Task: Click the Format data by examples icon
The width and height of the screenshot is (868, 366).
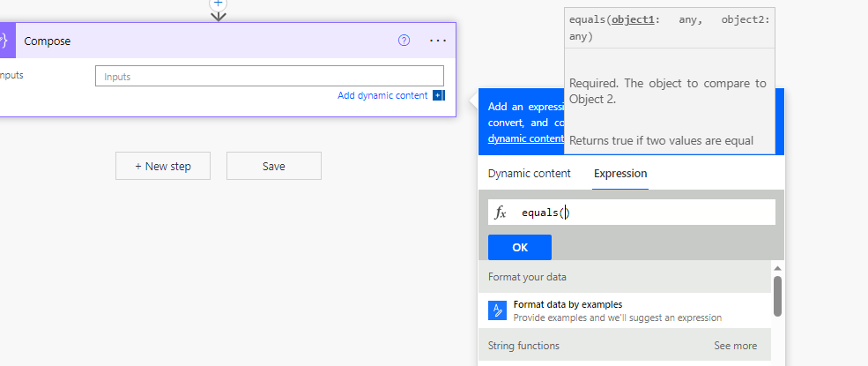Action: point(497,310)
